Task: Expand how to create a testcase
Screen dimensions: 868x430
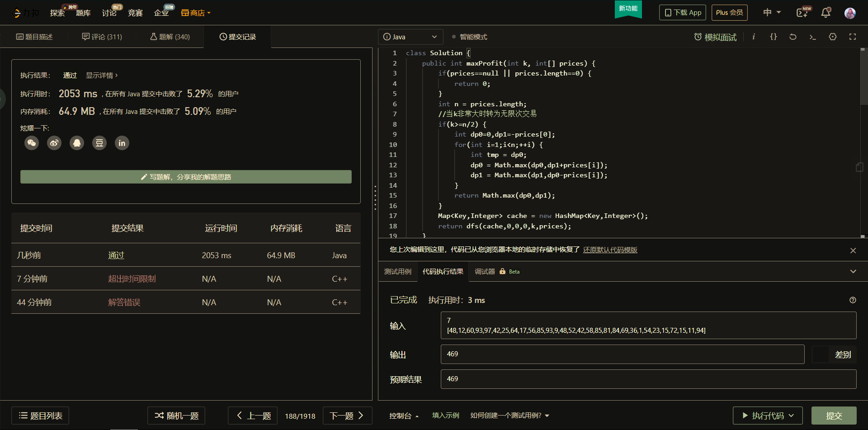Action: [x=509, y=416]
